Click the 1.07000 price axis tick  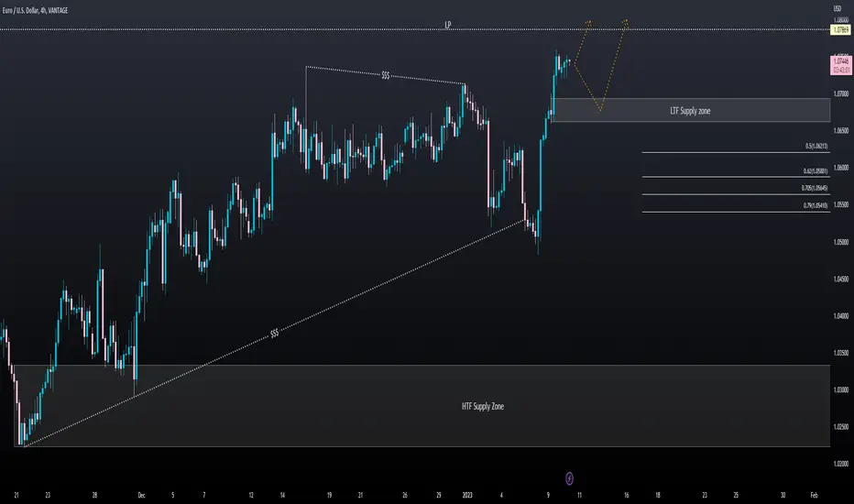point(841,93)
